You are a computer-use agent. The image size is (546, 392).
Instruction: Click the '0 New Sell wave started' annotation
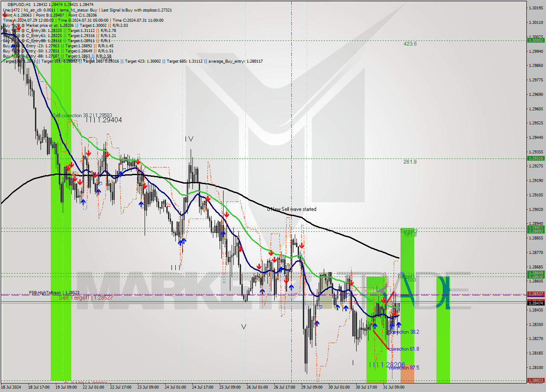[x=292, y=209]
